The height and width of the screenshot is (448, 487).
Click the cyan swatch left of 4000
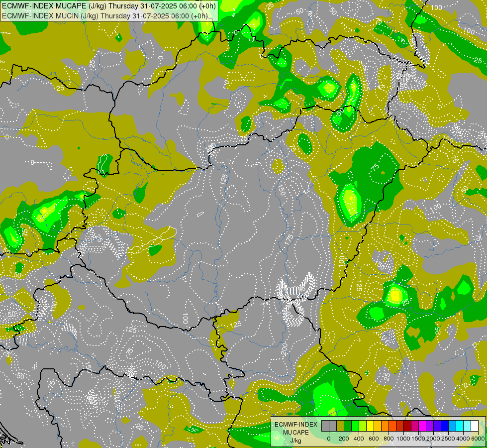[x=460, y=426]
